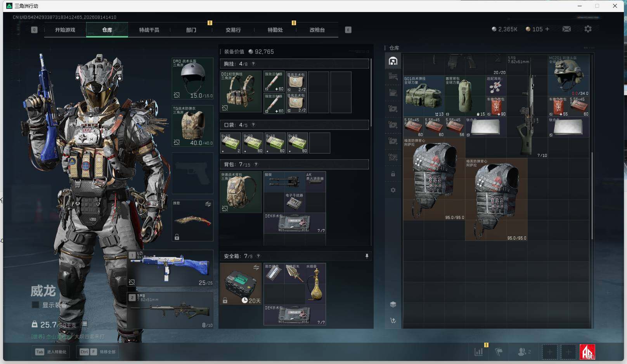Select the DEK手术包 in the backpack
Image resolution: width=627 pixels, height=364 pixels.
pyautogui.click(x=295, y=223)
